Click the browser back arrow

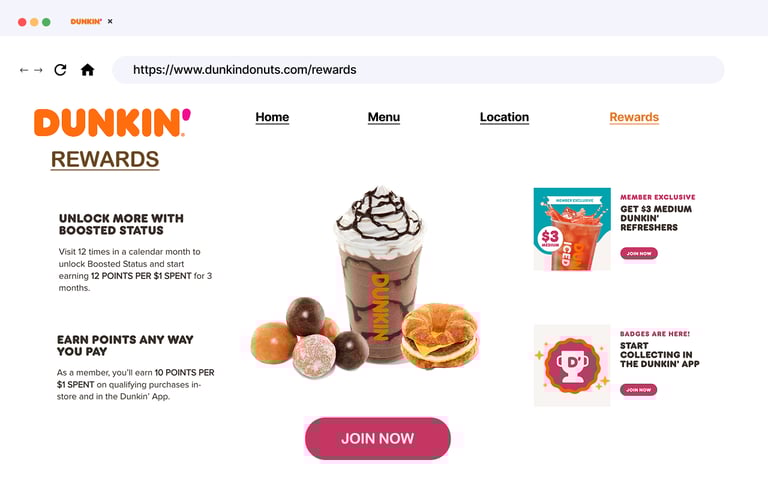tap(24, 70)
